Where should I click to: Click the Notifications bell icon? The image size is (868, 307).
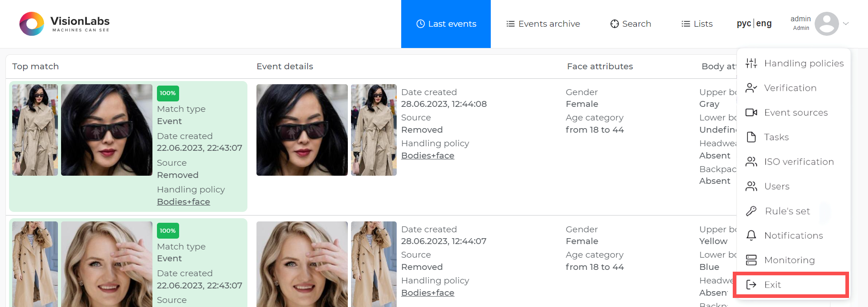(x=751, y=235)
